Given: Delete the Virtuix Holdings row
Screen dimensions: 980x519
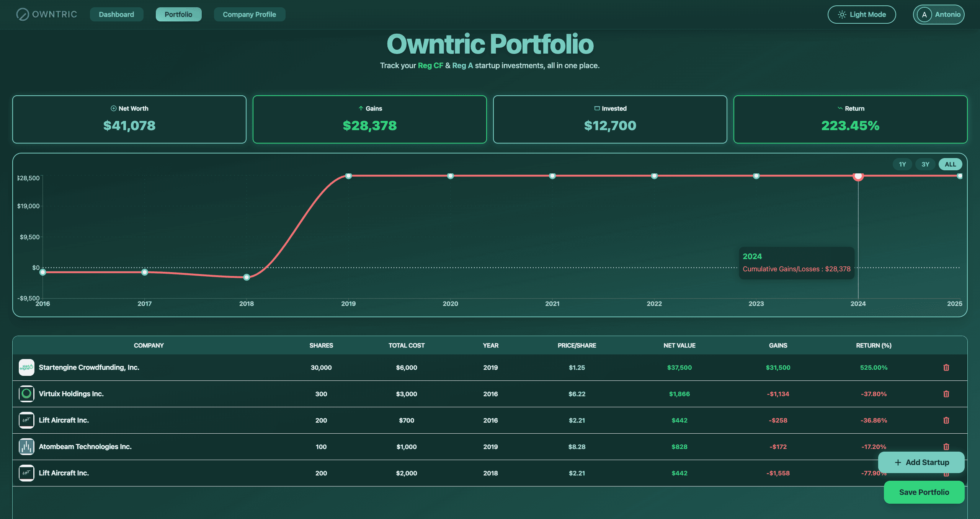Looking at the screenshot, I should coord(947,394).
